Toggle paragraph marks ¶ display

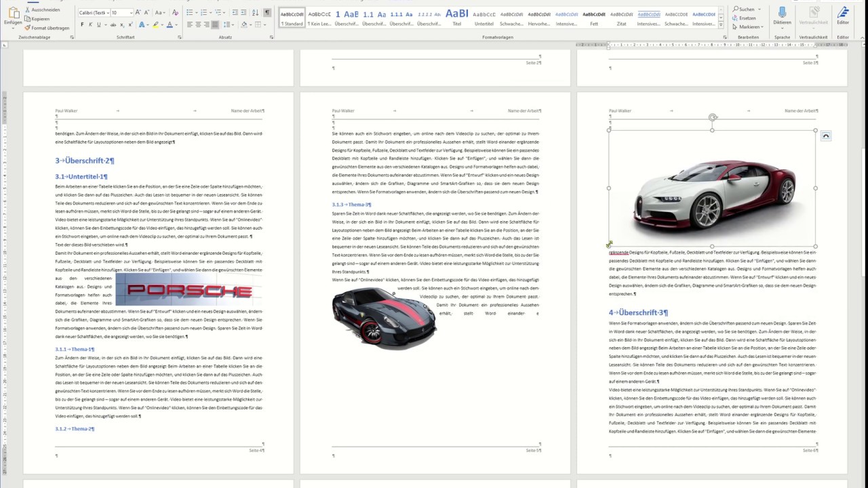point(267,12)
